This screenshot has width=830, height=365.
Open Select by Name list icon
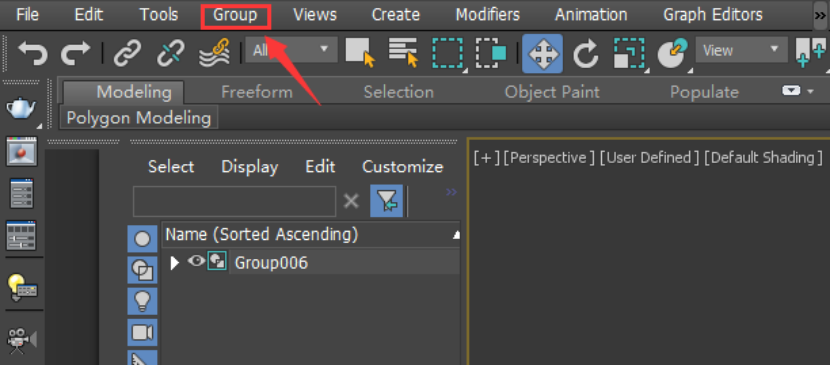point(403,52)
